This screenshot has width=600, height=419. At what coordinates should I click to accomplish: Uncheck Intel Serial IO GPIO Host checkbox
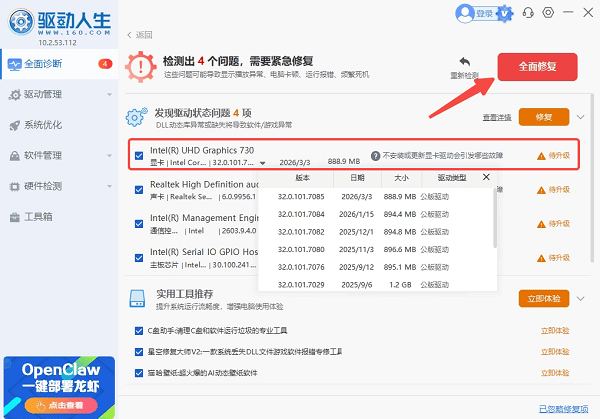(139, 258)
